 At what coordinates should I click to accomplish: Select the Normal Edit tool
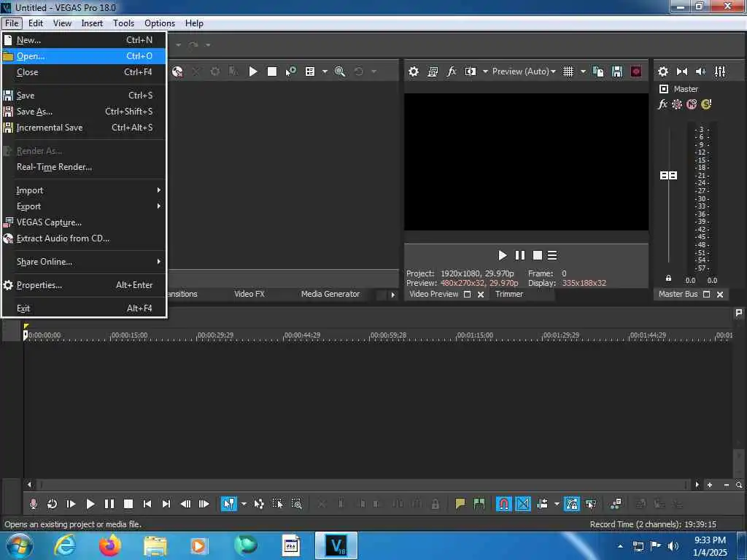tap(229, 504)
